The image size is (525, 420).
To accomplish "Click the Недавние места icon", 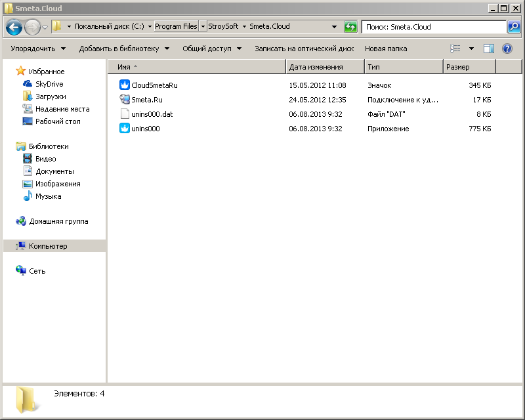I will [28, 108].
